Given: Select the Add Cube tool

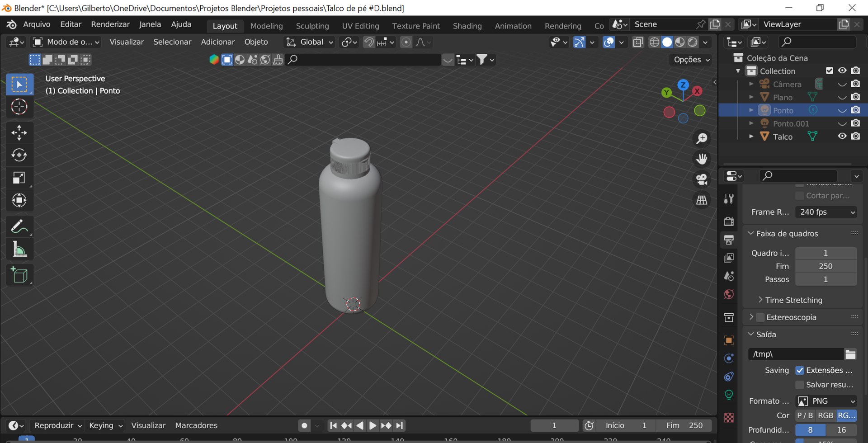Looking at the screenshot, I should 19,275.
